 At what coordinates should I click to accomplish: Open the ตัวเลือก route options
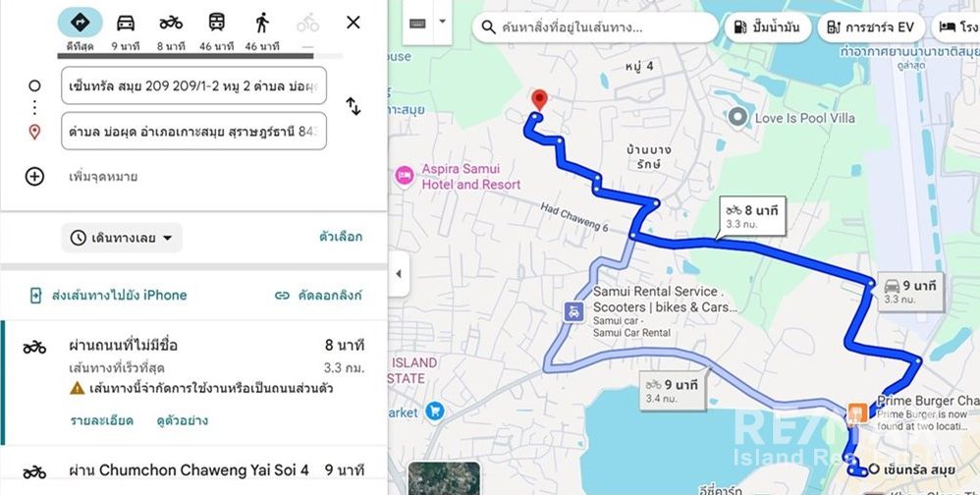(x=341, y=237)
